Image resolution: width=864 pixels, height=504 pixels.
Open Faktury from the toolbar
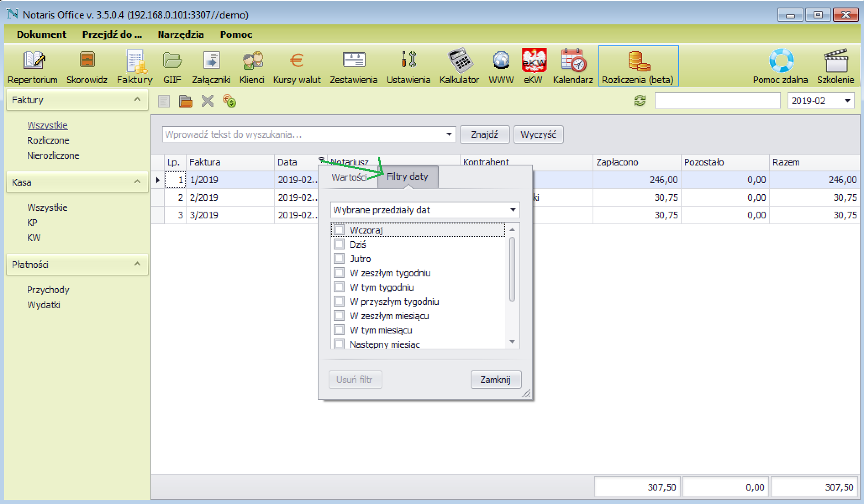coord(134,66)
